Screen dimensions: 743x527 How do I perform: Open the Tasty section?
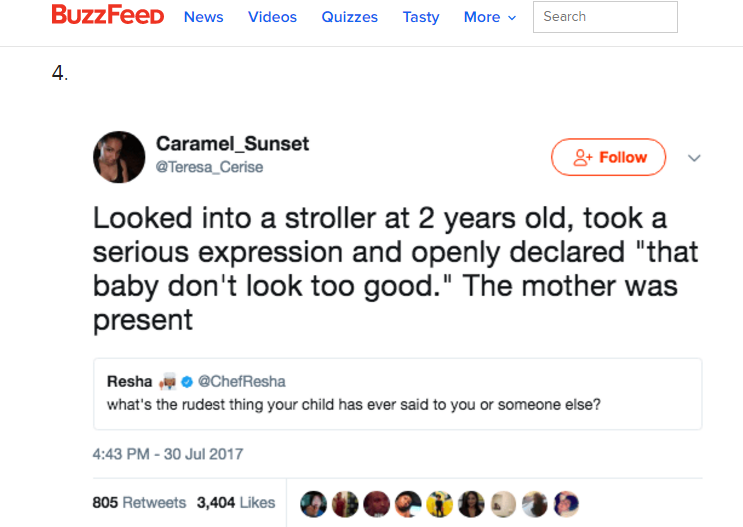click(421, 17)
